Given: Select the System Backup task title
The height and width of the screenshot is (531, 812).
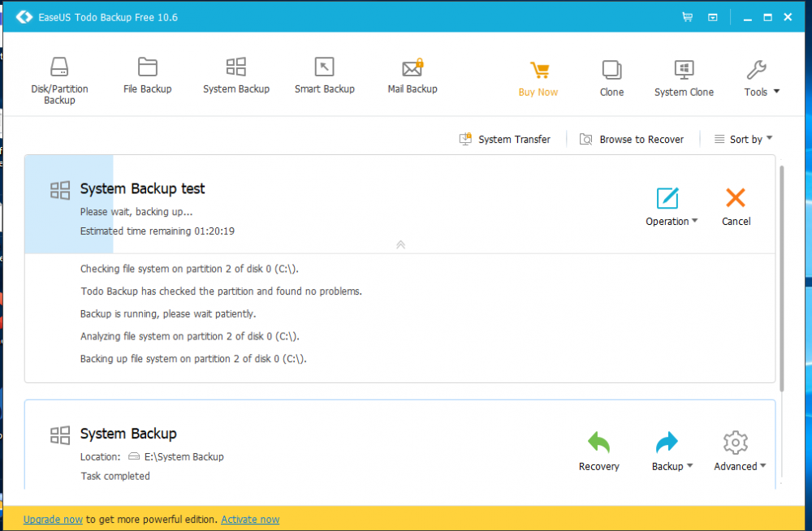Looking at the screenshot, I should point(128,434).
